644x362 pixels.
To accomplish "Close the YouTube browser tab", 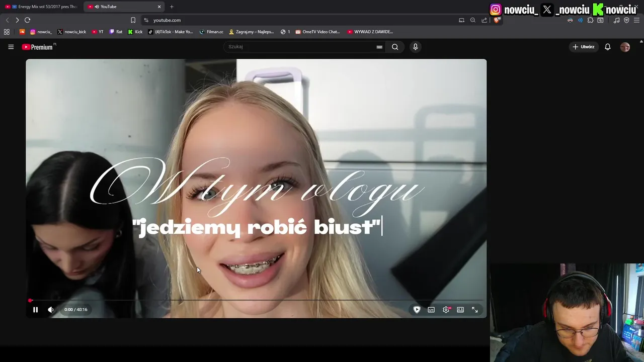I will [159, 7].
